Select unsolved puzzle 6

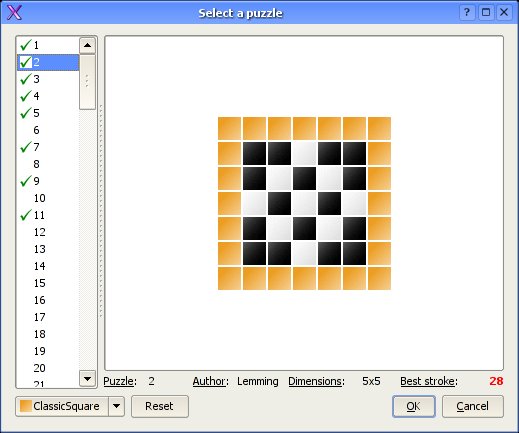coord(48,130)
